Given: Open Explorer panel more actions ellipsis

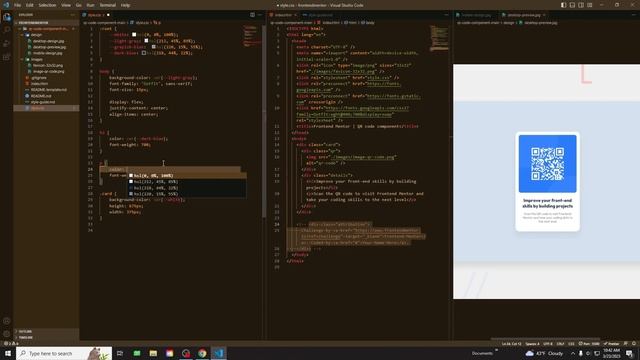Looking at the screenshot, I should [73, 15].
